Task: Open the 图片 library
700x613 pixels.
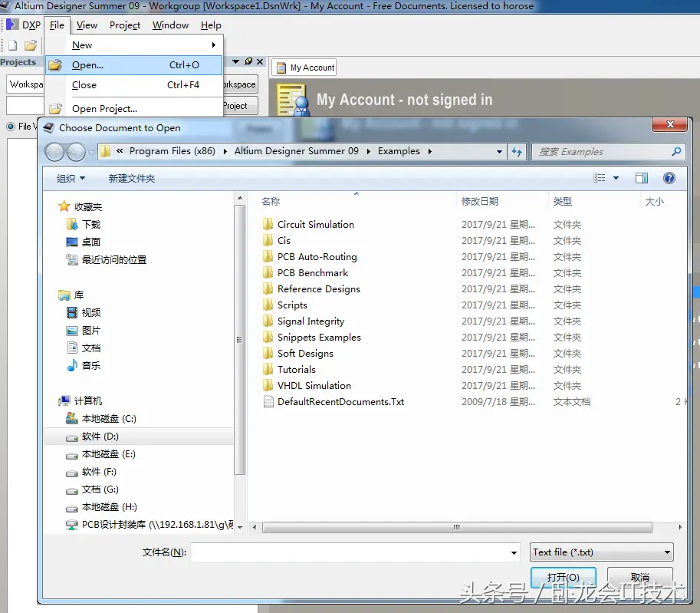Action: 91,331
